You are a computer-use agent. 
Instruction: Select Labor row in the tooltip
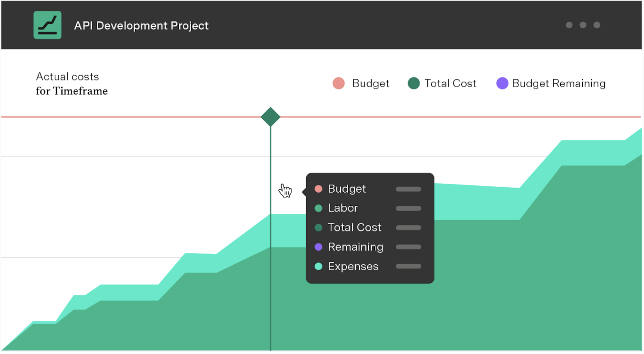click(343, 208)
